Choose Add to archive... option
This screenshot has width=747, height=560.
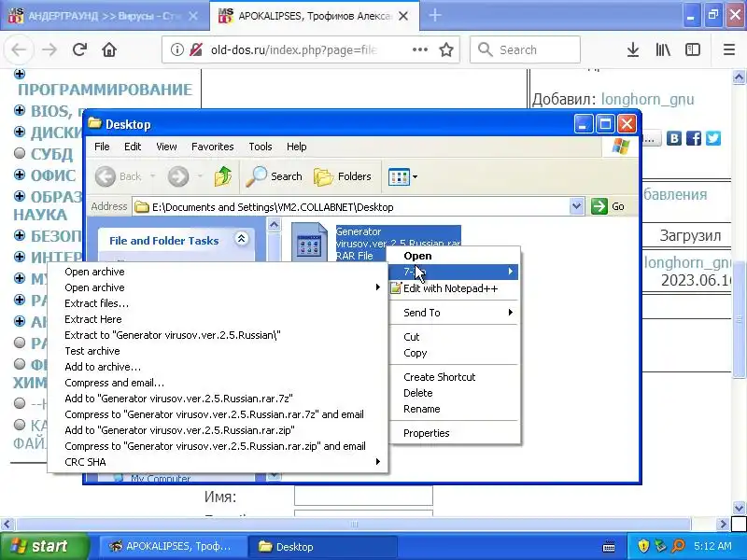click(x=218, y=367)
